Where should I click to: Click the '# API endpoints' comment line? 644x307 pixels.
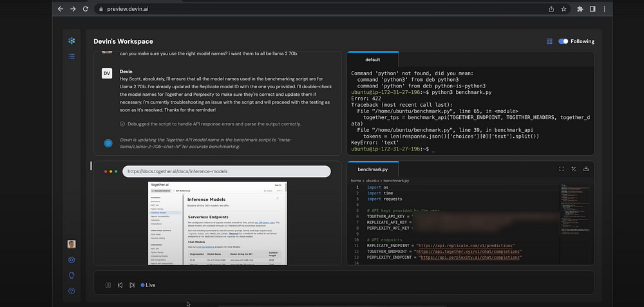[x=384, y=239]
